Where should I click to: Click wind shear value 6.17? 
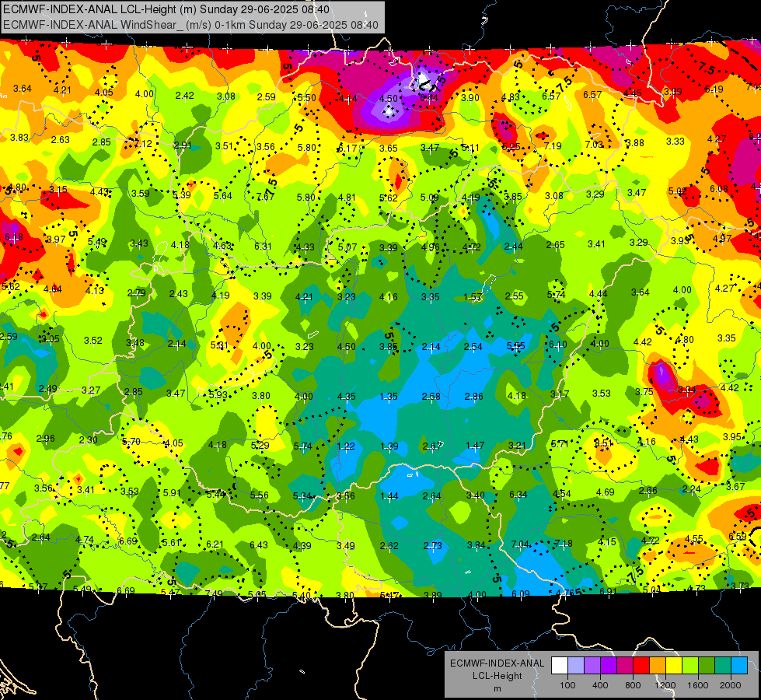pos(347,148)
